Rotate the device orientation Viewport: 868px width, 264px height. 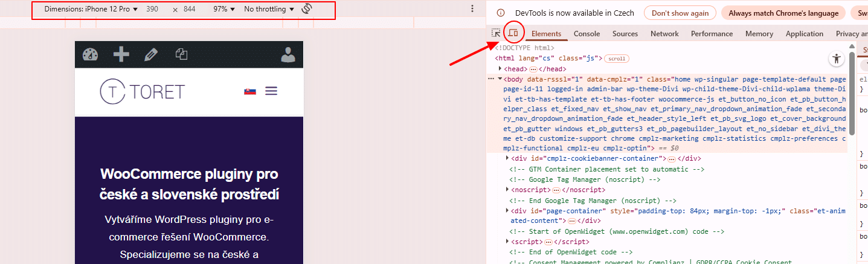click(x=306, y=9)
